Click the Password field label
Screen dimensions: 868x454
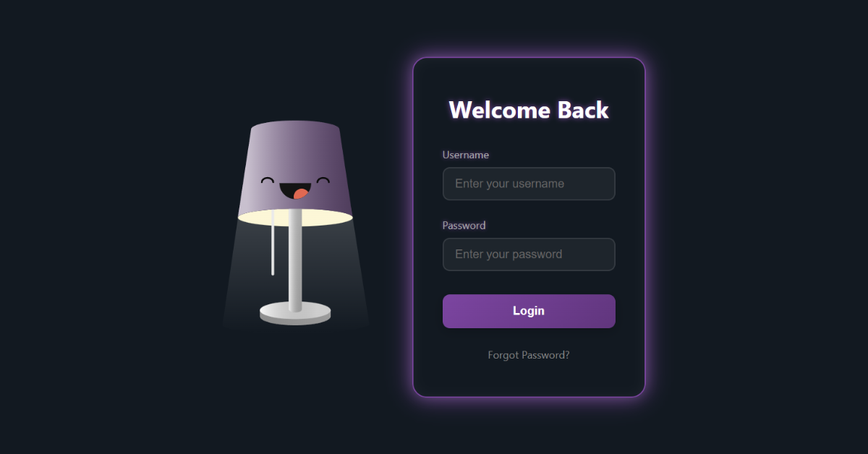click(x=464, y=226)
